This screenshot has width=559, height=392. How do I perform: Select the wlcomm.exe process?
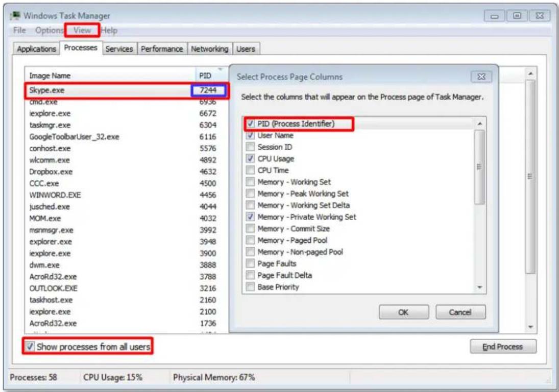tap(126, 160)
